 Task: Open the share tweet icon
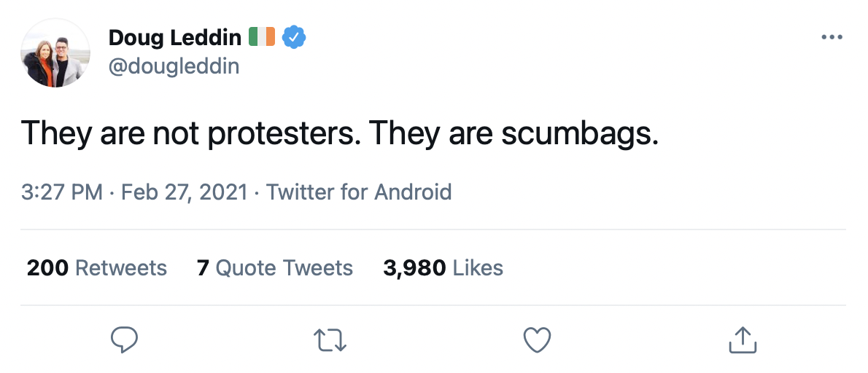point(743,339)
